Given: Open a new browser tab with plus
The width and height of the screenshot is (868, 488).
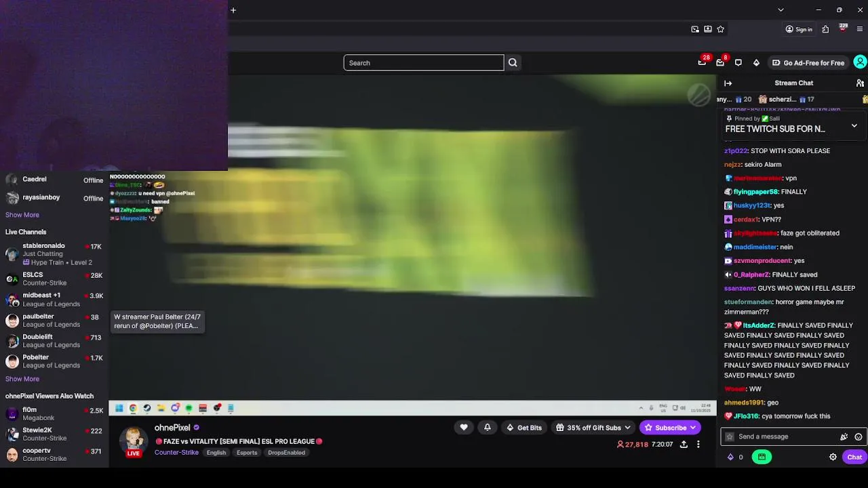Looking at the screenshot, I should (x=233, y=10).
